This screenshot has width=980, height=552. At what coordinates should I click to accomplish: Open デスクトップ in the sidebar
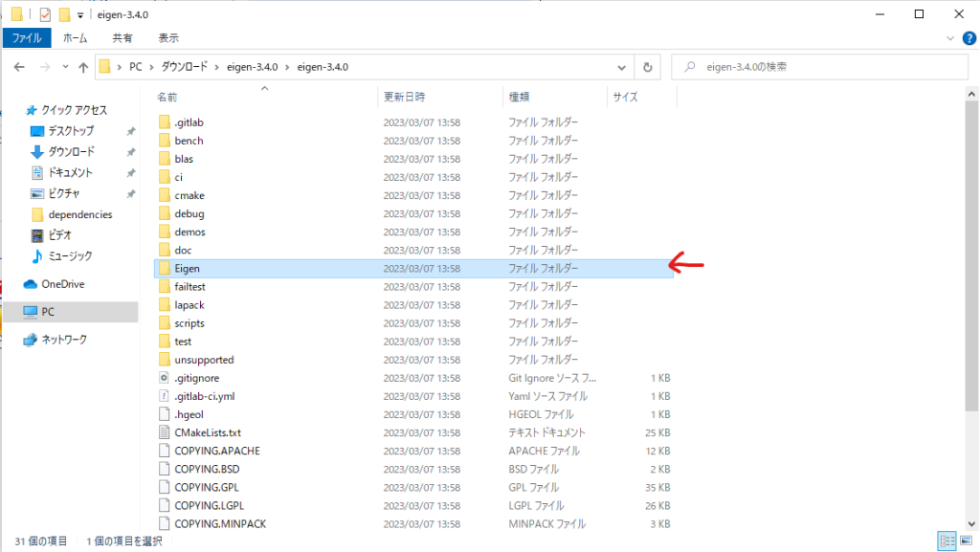[71, 130]
